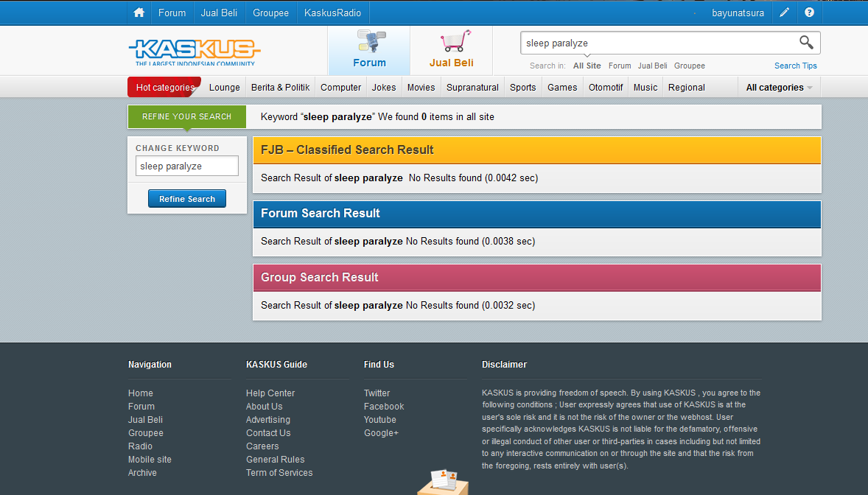Open the Jual Beli footer link
This screenshot has height=495, width=868.
coord(146,420)
